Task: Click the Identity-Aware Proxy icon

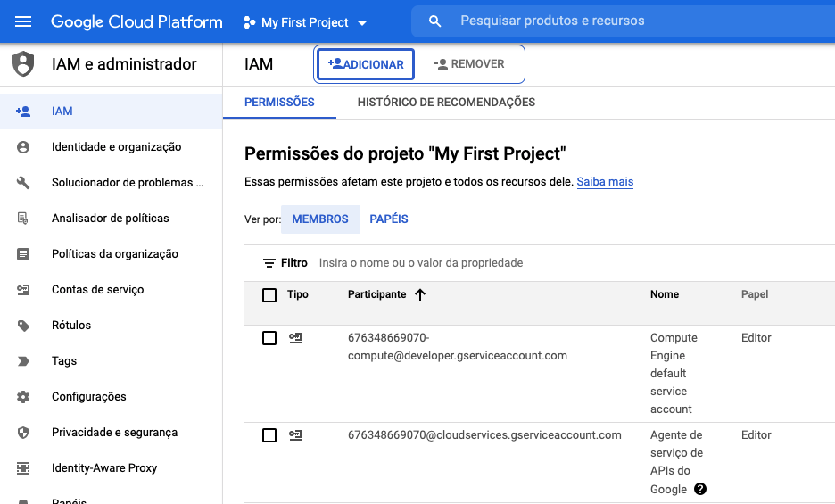Action: pyautogui.click(x=23, y=468)
